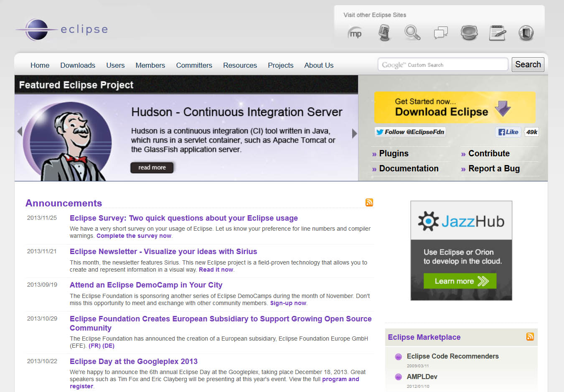Click Learn more on the JazzHub ad
The width and height of the screenshot is (564, 392).
460,281
